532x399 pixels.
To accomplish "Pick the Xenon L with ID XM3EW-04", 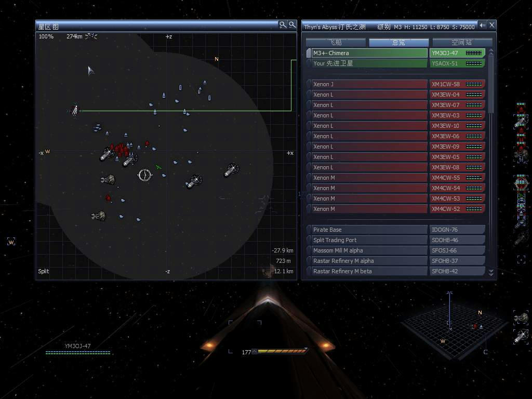I will (x=395, y=95).
